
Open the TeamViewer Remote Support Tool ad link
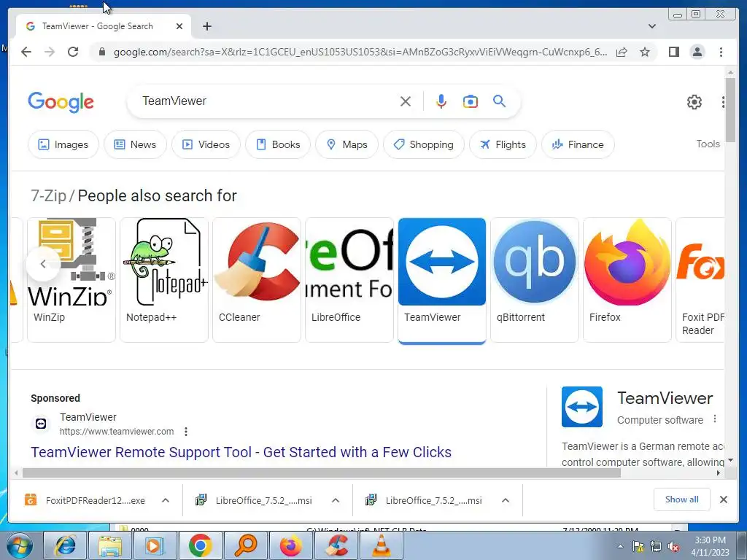(241, 452)
